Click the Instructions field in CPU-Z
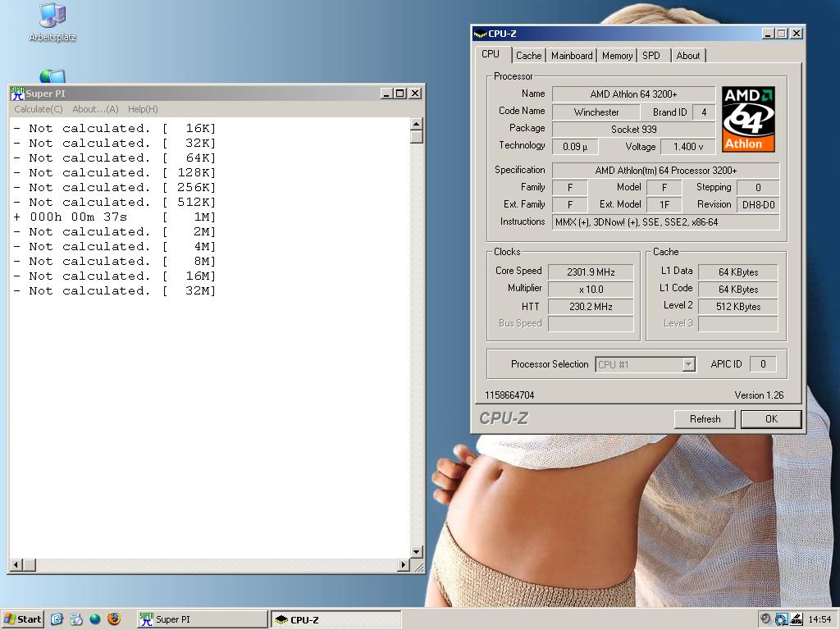Screen dimensions: 840x630 (x=665, y=222)
